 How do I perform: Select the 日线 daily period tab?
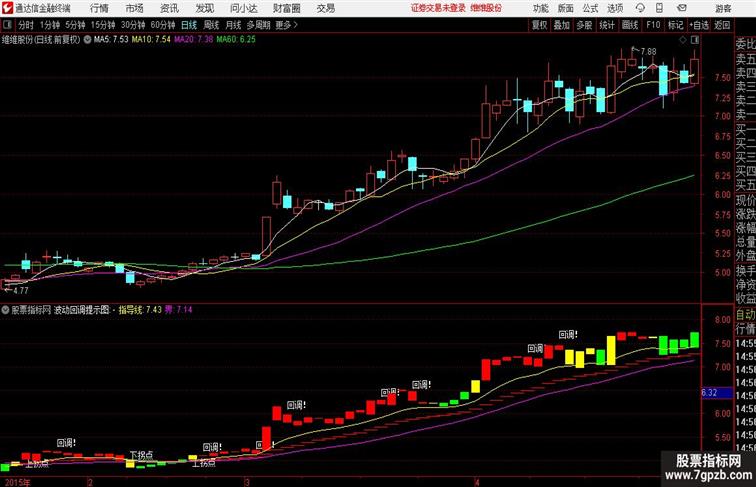(189, 25)
